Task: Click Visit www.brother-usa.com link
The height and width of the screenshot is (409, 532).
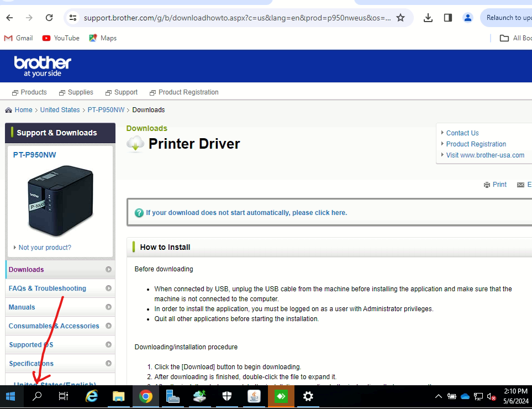Action: (485, 155)
